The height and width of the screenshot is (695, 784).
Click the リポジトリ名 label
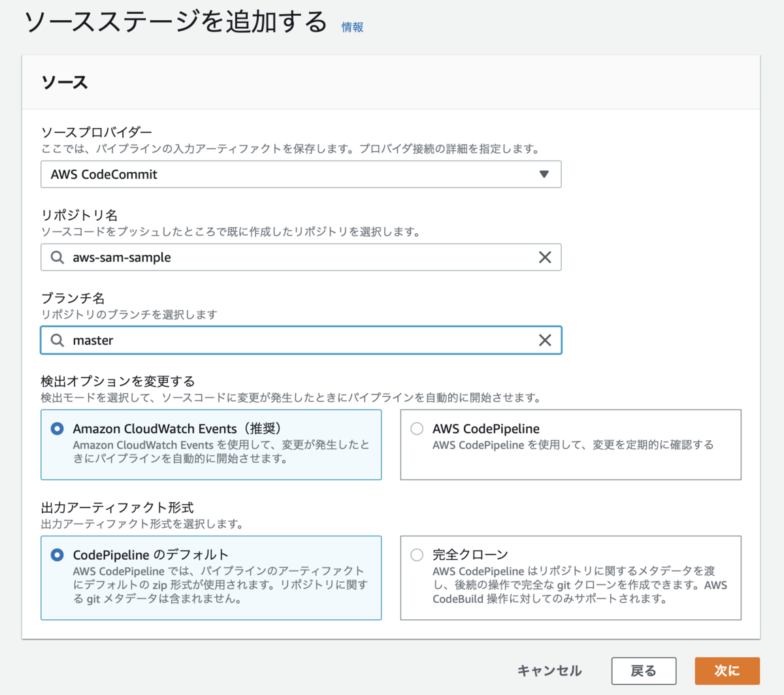point(79,215)
